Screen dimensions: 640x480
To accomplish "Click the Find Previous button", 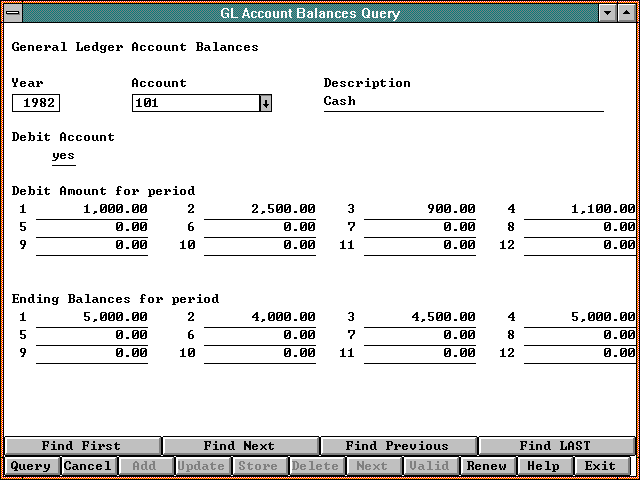I will pyautogui.click(x=397, y=446).
